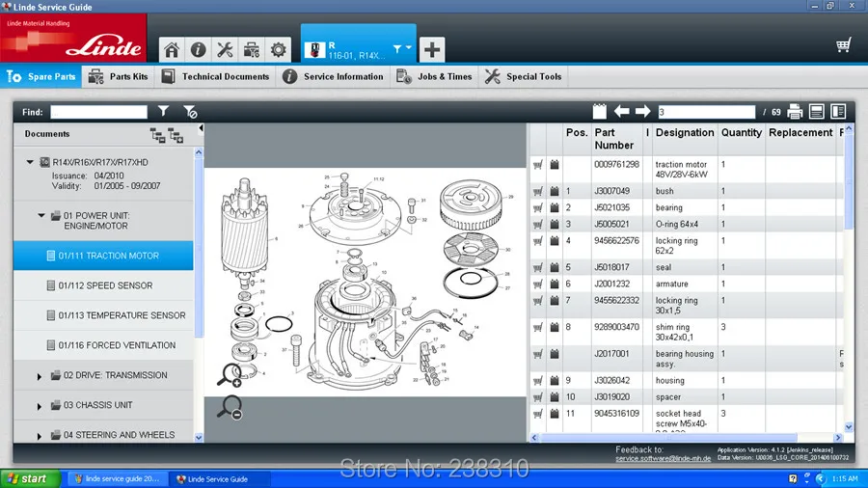The width and height of the screenshot is (868, 488).
Task: Add a new truck tab with plus button
Action: click(x=432, y=50)
